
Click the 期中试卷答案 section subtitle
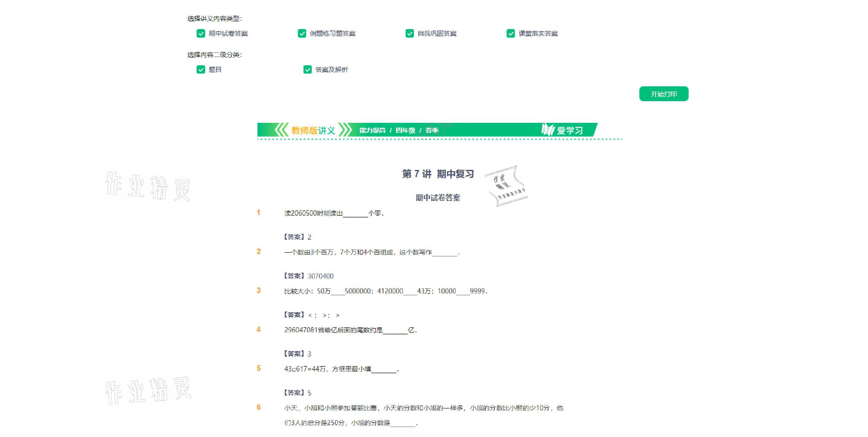click(x=438, y=198)
